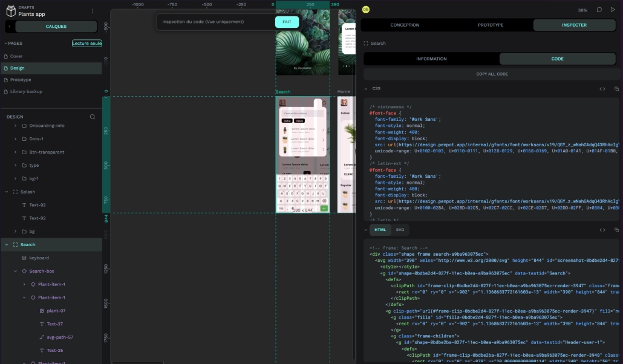Image resolution: width=623 pixels, height=364 pixels.
Task: Switch inspector view to Information
Action: [431, 59]
